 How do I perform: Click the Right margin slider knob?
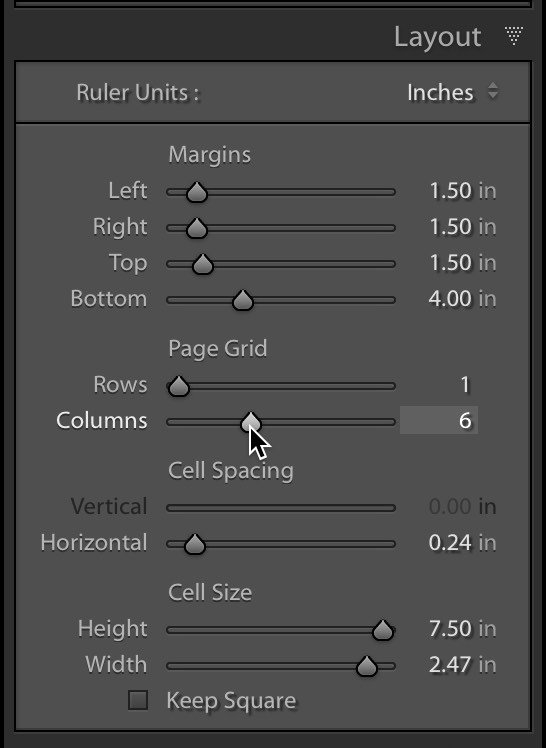196,229
